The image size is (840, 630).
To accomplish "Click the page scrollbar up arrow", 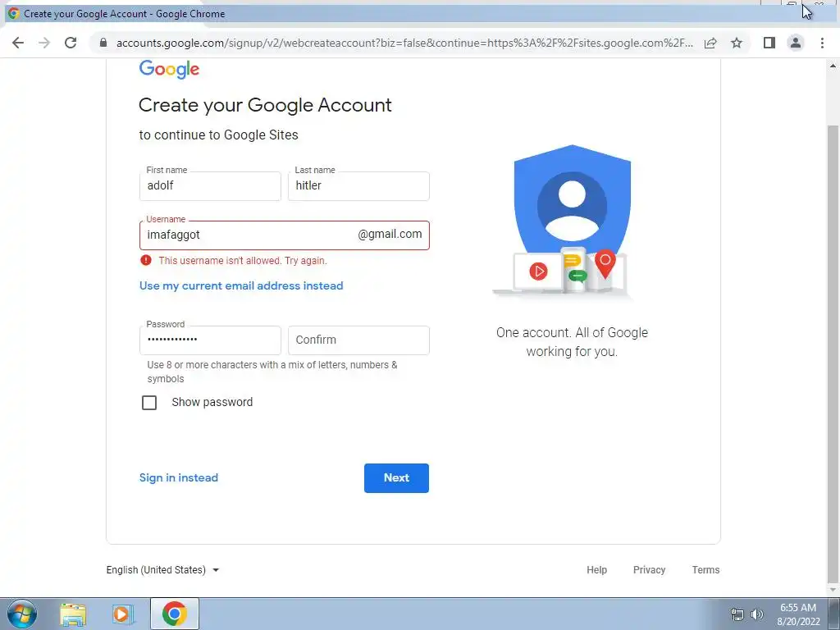I will click(833, 66).
